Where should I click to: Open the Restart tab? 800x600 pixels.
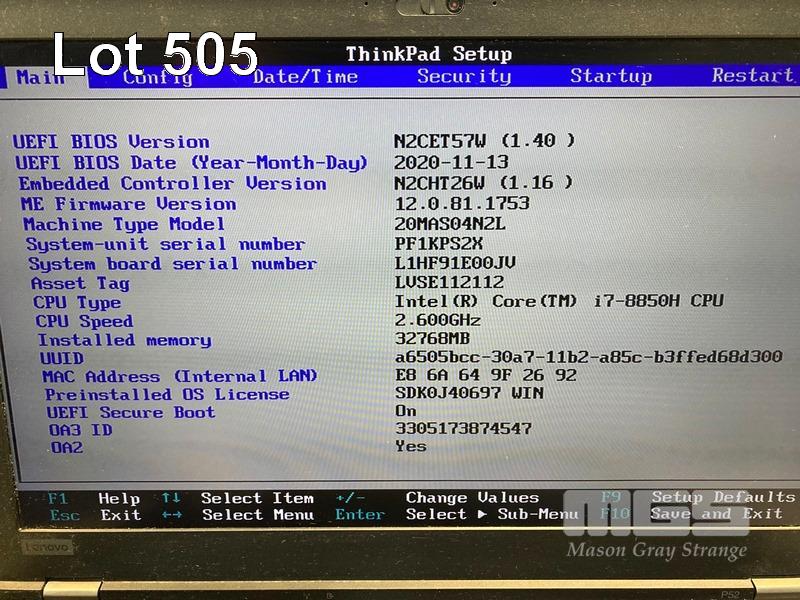[752, 75]
